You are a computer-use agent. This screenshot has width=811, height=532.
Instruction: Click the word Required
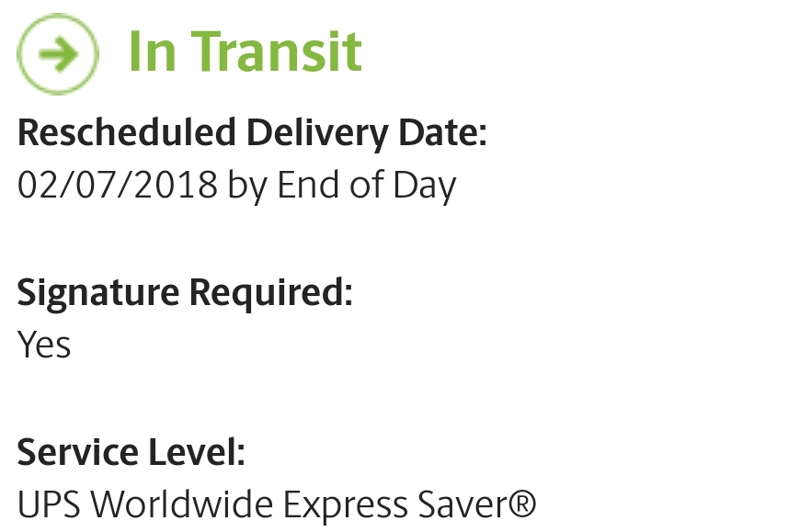270,293
